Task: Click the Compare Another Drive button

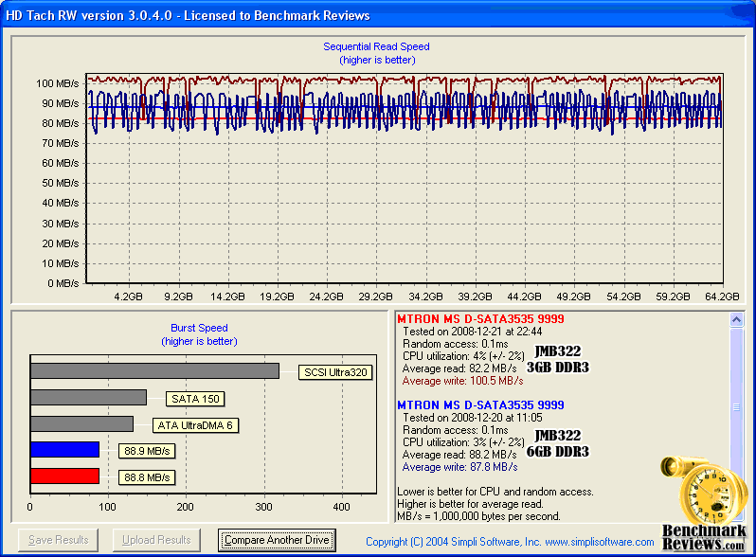Action: (277, 540)
